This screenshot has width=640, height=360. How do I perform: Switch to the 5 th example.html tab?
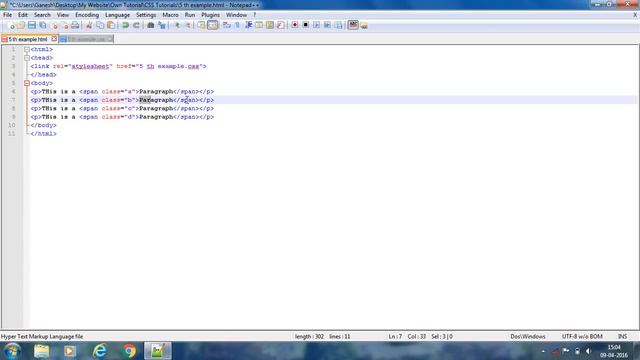pyautogui.click(x=28, y=39)
